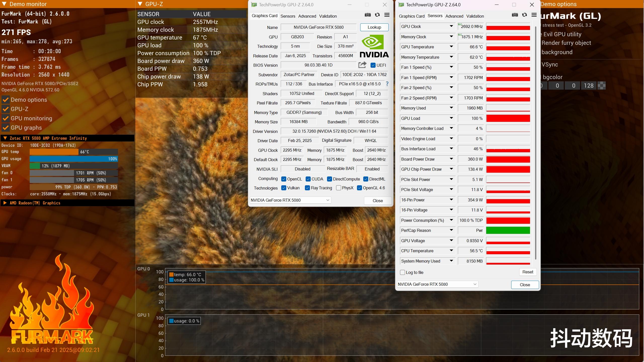
Task: Click the Lookup button
Action: (374, 27)
